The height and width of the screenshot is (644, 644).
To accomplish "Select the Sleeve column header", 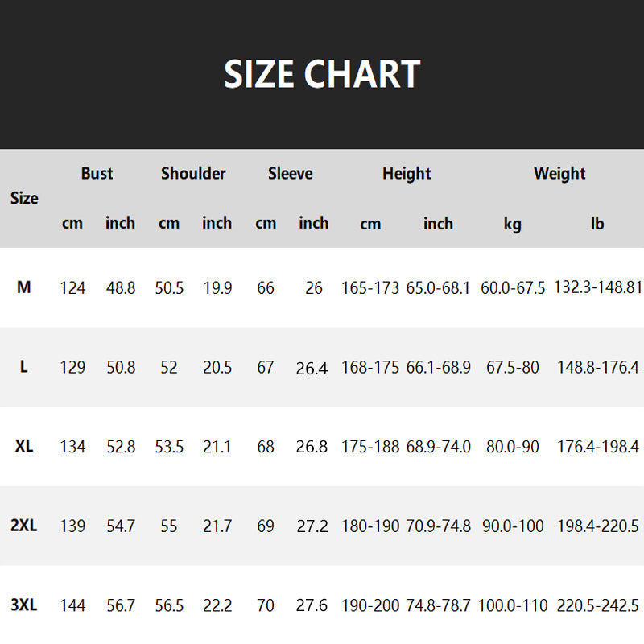I will pyautogui.click(x=290, y=173).
